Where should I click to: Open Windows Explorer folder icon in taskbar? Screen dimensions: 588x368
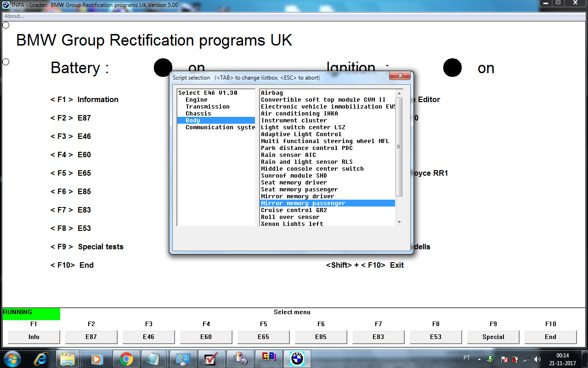pyautogui.click(x=68, y=359)
